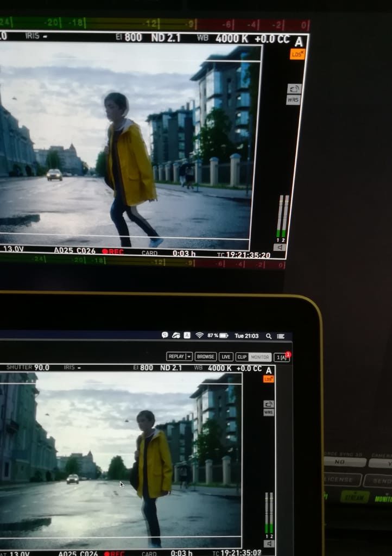
Task: Click the wireless camera icon above WRS on laptop
Action: pyautogui.click(x=268, y=404)
